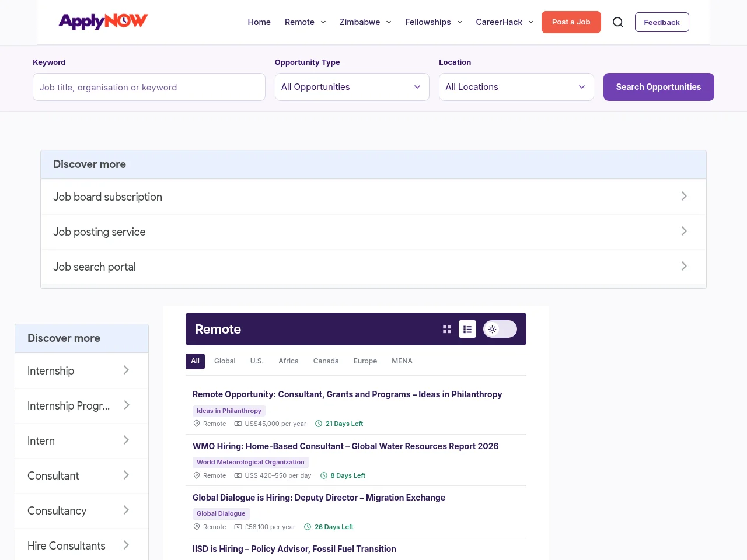Click the Post a Job button
This screenshot has width=747, height=560.
[571, 22]
